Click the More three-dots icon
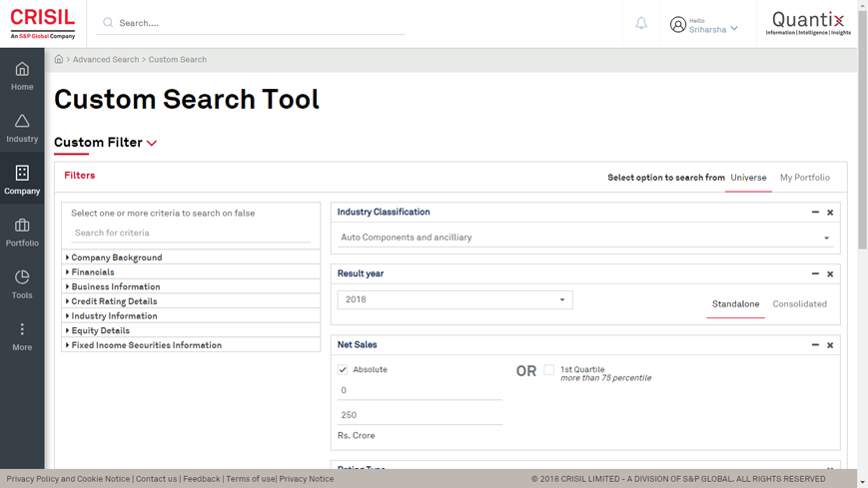Screen dimensions: 868x488 point(22,329)
